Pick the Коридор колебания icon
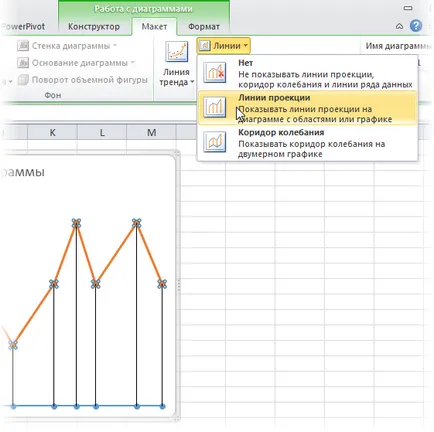The height and width of the screenshot is (432, 434). point(215,142)
